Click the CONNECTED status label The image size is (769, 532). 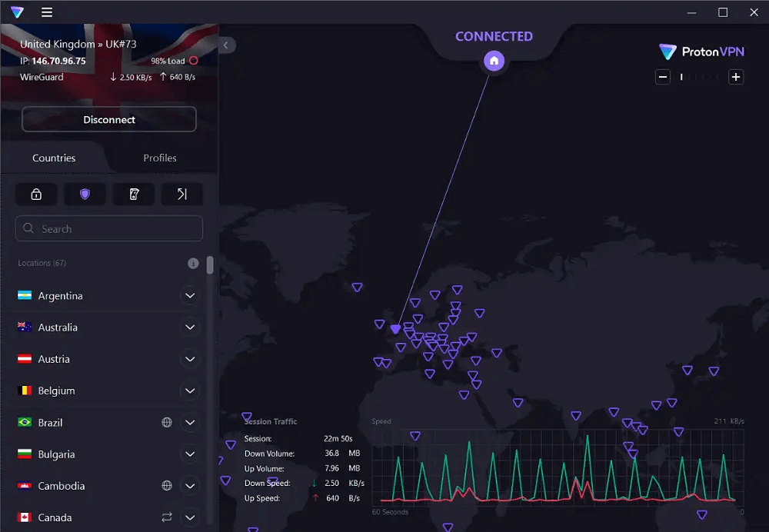click(494, 36)
